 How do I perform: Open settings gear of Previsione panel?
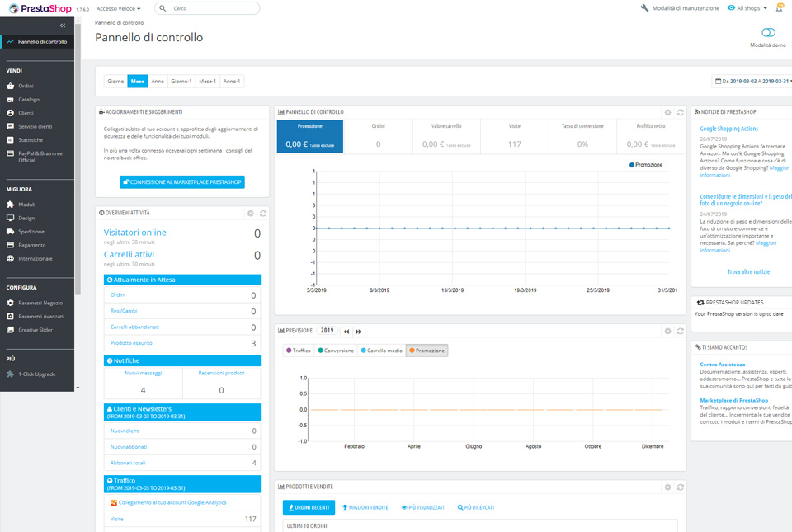[667, 331]
